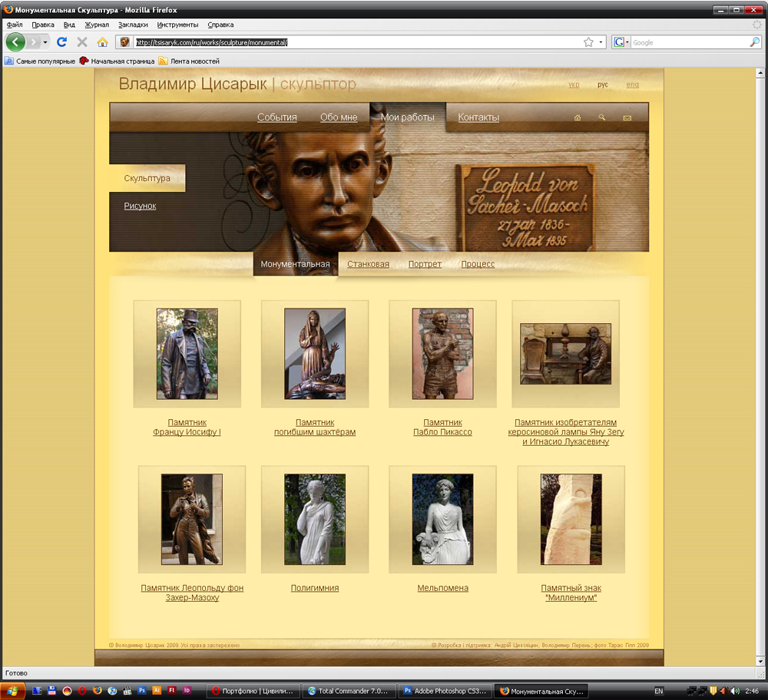Select the Монументальная sub-tab
768x700 pixels.
click(296, 264)
